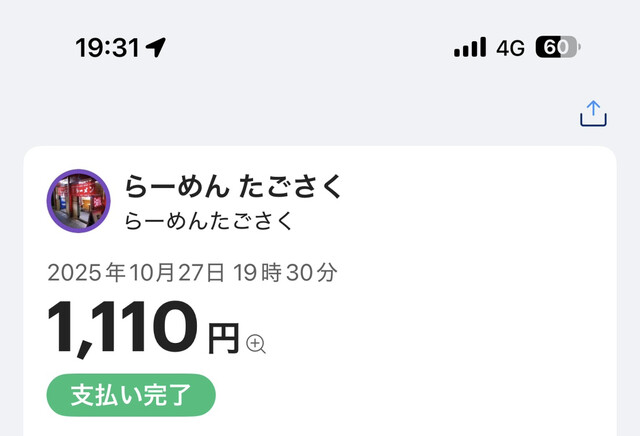Tap the 1,110 payment amount

click(x=122, y=329)
